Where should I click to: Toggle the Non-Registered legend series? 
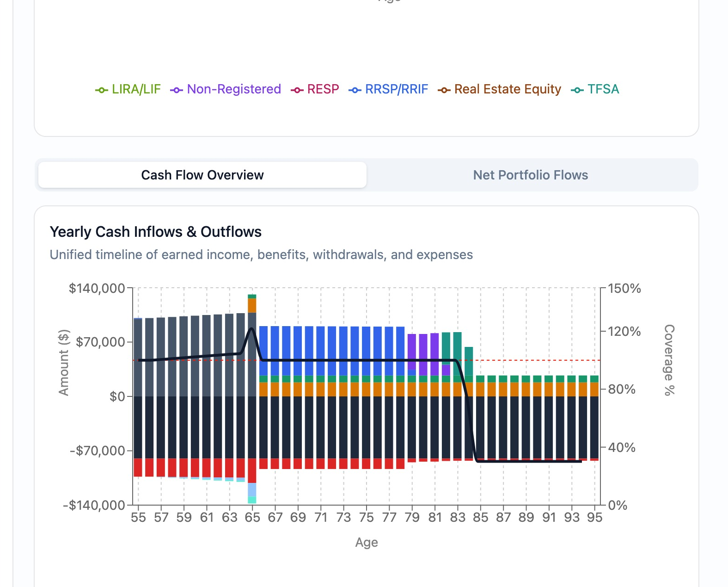(226, 89)
